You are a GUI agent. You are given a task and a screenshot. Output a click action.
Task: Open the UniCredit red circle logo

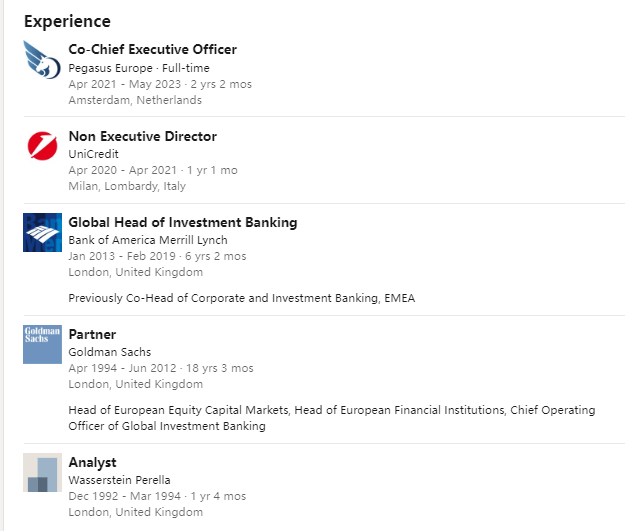42,146
